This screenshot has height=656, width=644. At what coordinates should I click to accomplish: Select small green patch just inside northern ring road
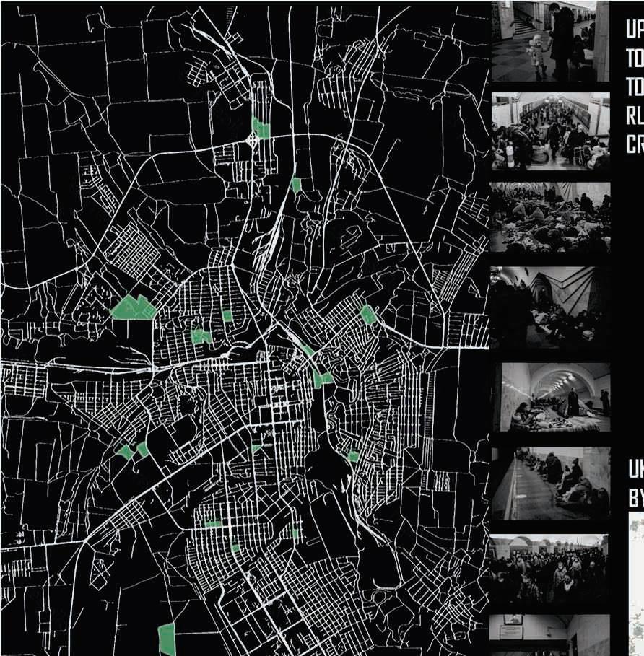(x=296, y=185)
